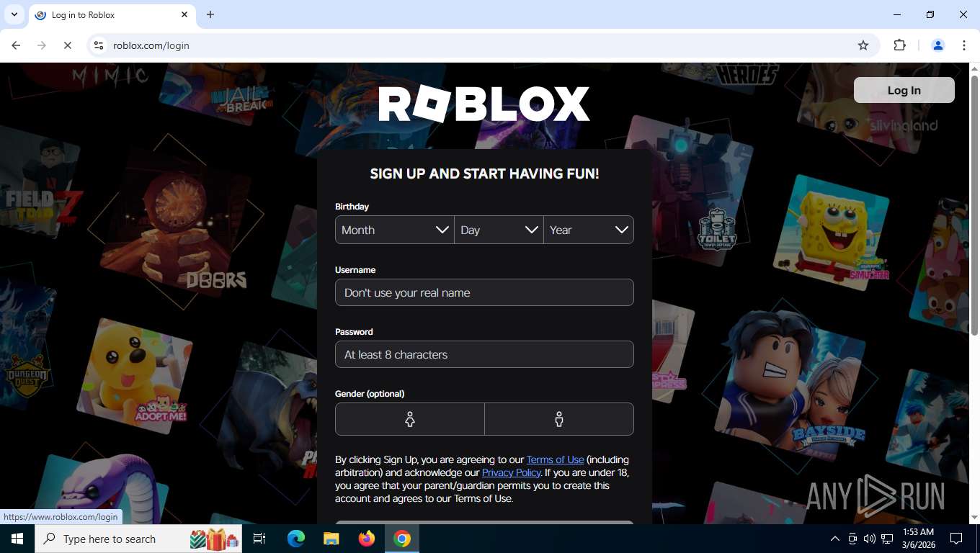980x553 pixels.
Task: Bookmark this page with the star icon
Action: click(x=863, y=45)
